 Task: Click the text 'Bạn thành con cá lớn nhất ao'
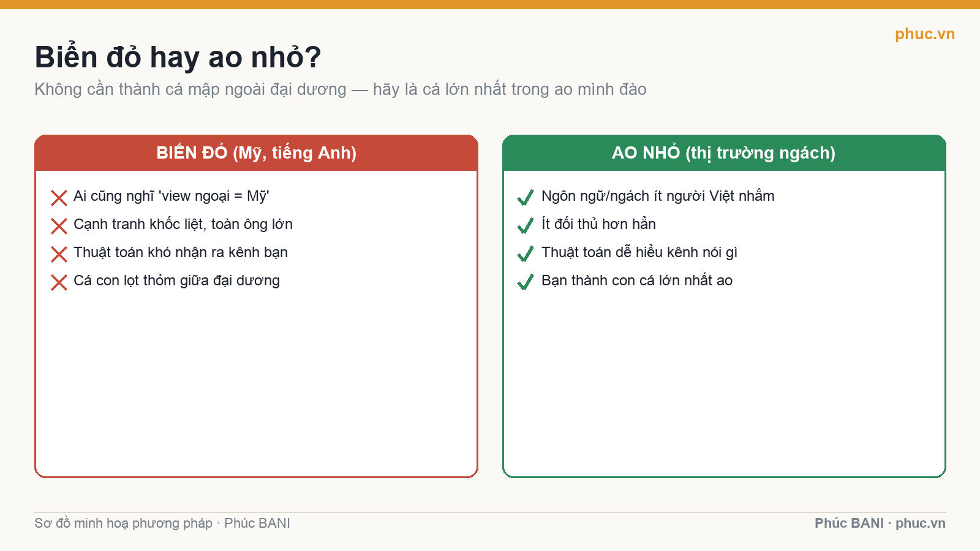[x=637, y=280]
